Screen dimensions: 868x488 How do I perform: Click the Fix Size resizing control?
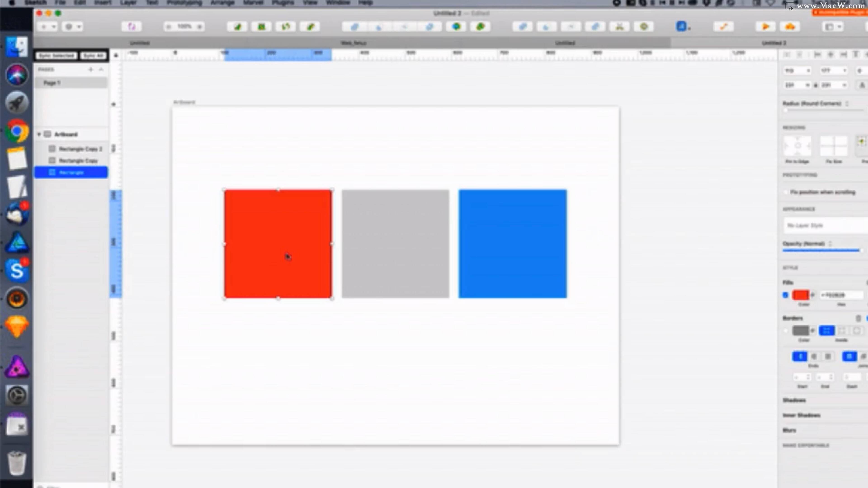point(834,146)
